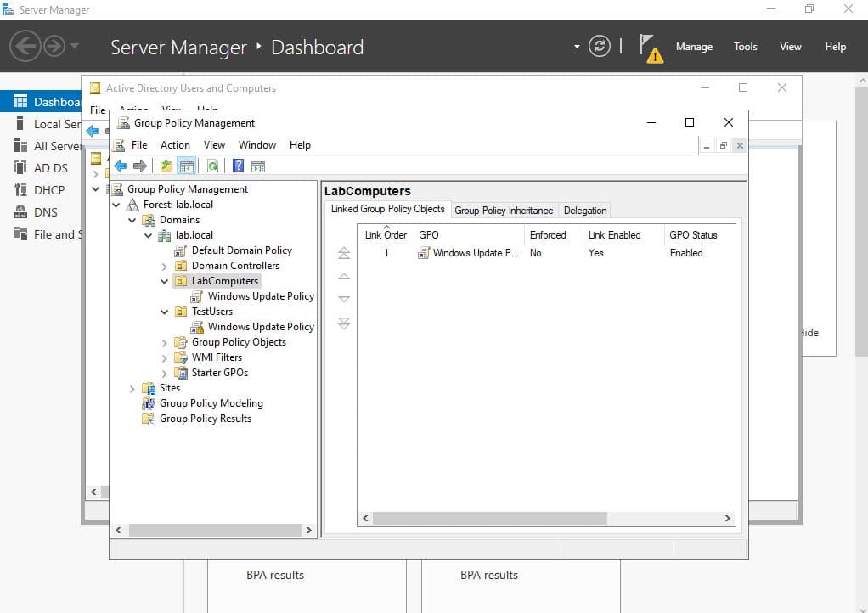This screenshot has height=613, width=868.
Task: Open Help via blue question mark icon
Action: point(239,166)
